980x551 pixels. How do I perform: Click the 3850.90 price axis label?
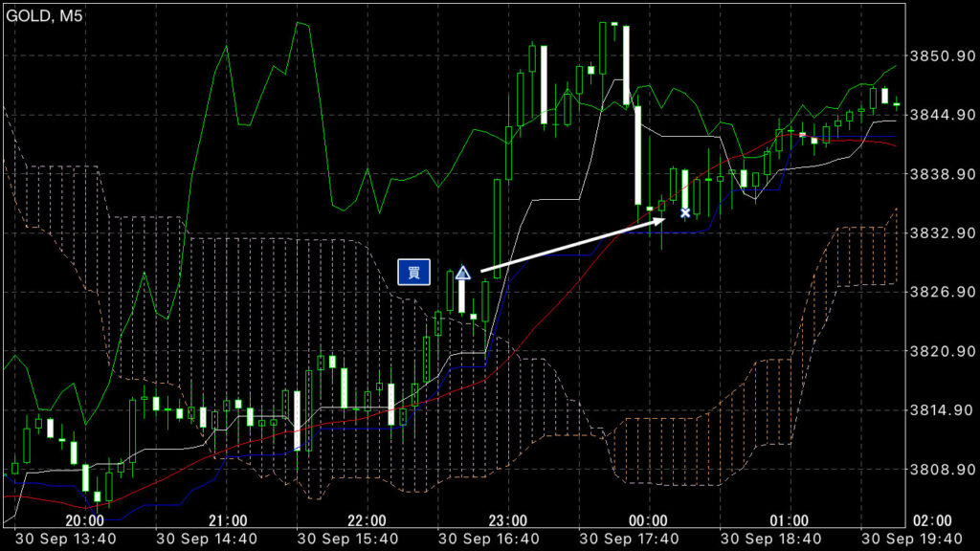(942, 56)
